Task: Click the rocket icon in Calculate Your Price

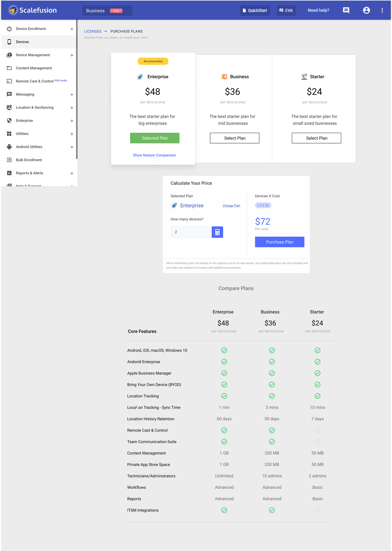Action: coord(174,205)
